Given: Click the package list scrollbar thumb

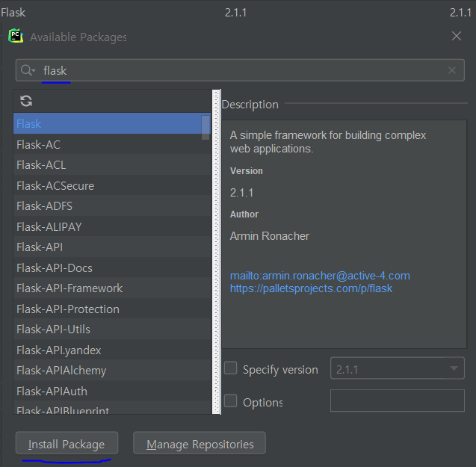Looking at the screenshot, I should (205, 128).
